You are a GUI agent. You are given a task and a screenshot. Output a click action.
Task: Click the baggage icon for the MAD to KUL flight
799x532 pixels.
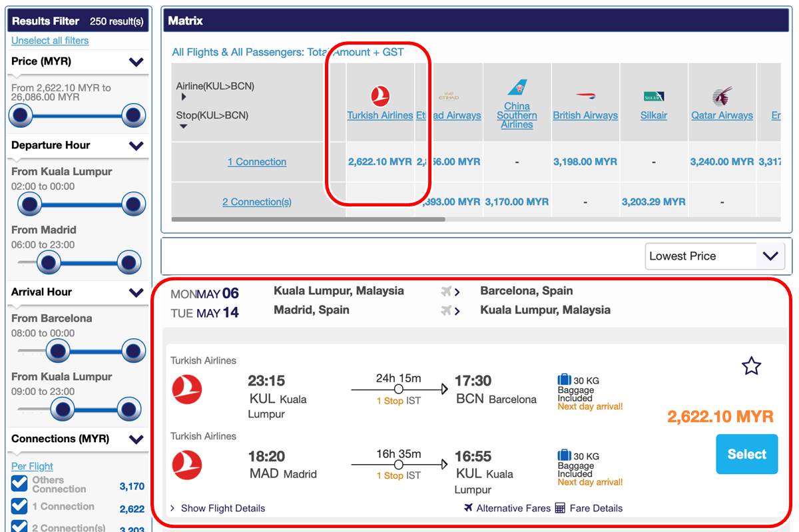565,455
